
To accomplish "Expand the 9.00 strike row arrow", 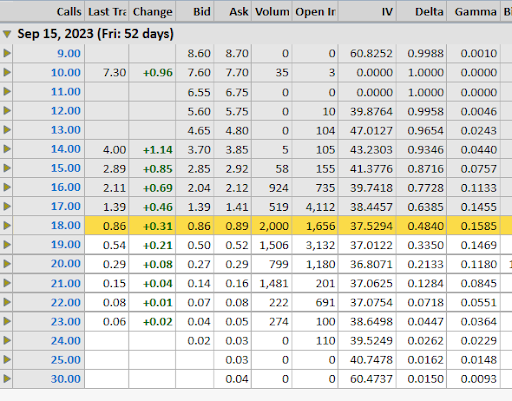I will tap(7, 53).
